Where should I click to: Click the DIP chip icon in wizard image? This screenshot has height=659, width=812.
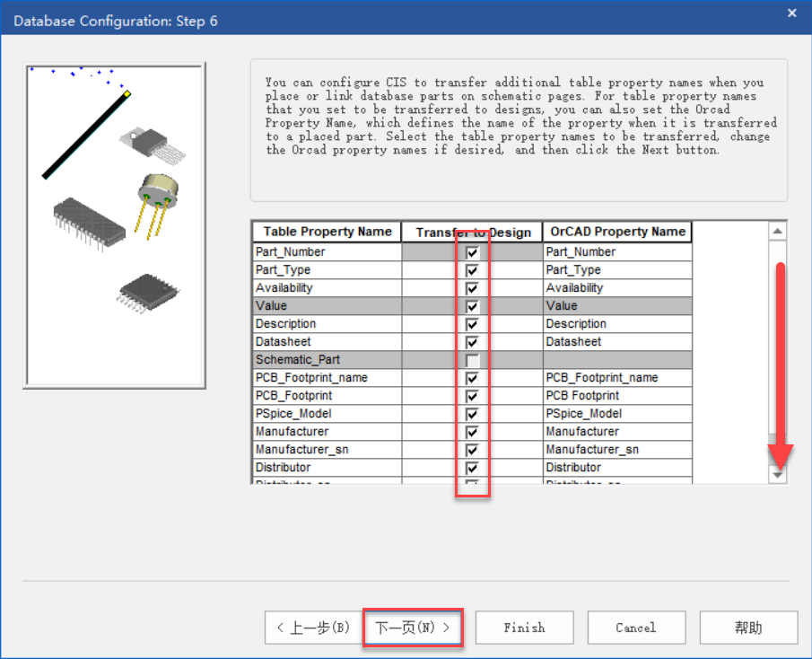(88, 223)
